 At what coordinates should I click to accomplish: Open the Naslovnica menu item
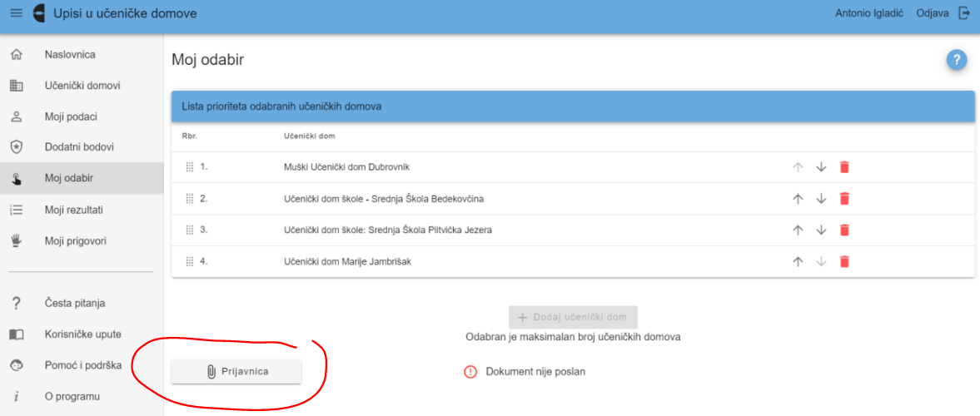82,54
